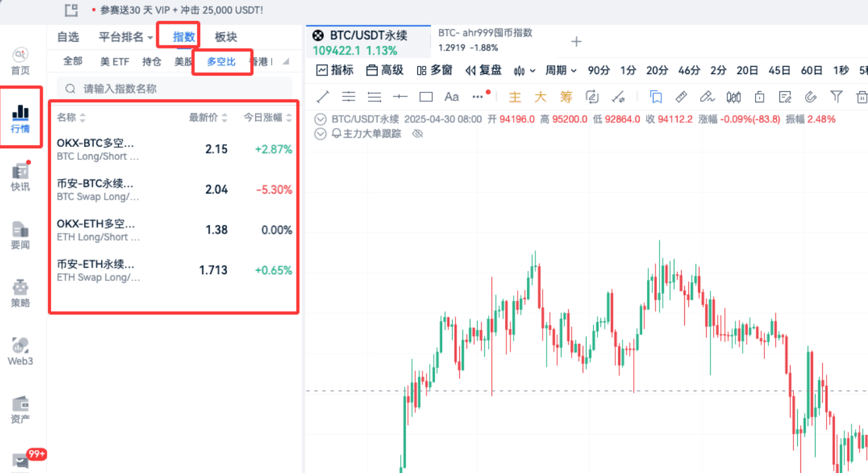Screen dimensions: 868x473
Task: Open the 指标 indicators button
Action: click(335, 70)
